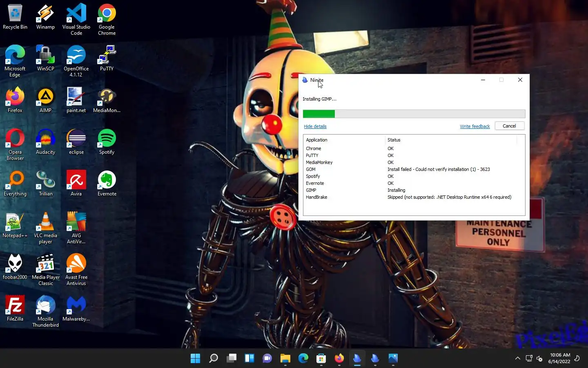
Task: Click the GIMP Installing status text
Action: (x=396, y=190)
